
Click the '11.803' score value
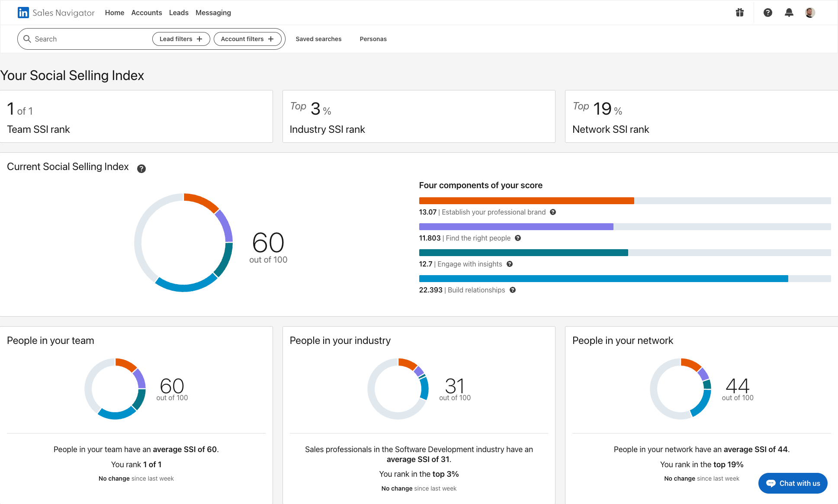[x=430, y=238]
